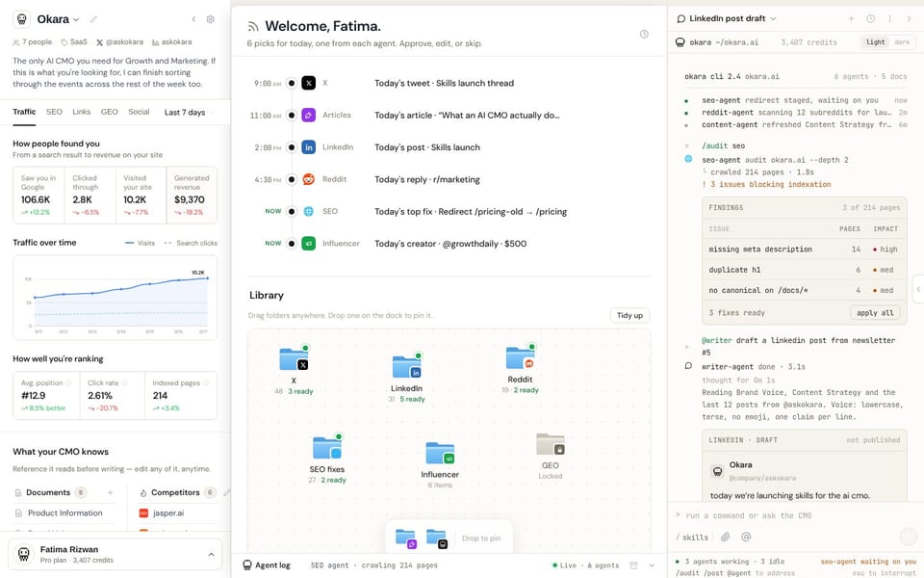Image resolution: width=924 pixels, height=578 pixels.
Task: Switch terminal theme to dark
Action: (902, 42)
